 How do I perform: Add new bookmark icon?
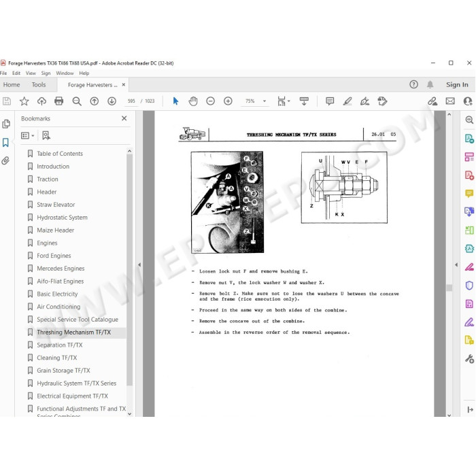pyautogui.click(x=46, y=136)
